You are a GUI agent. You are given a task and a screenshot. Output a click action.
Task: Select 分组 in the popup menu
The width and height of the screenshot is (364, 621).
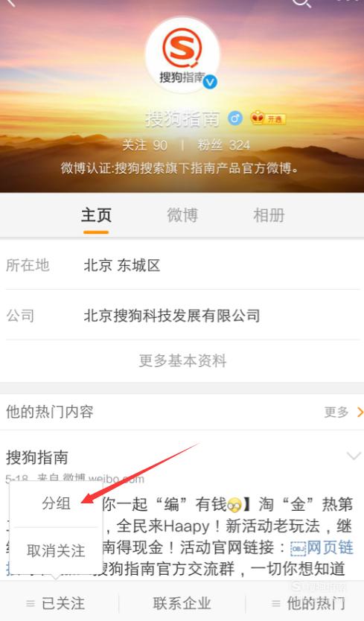click(57, 503)
